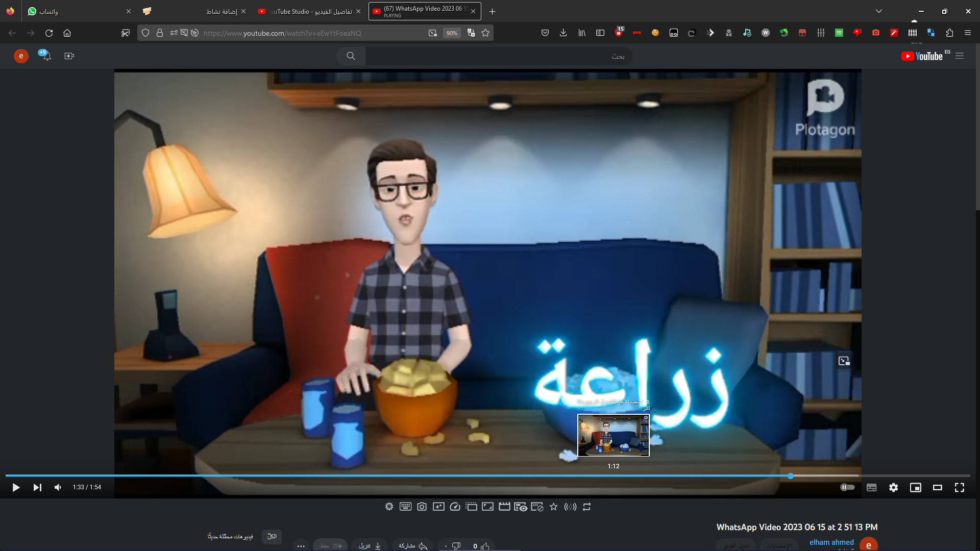
Task: Open Firefox library icon
Action: [x=582, y=33]
